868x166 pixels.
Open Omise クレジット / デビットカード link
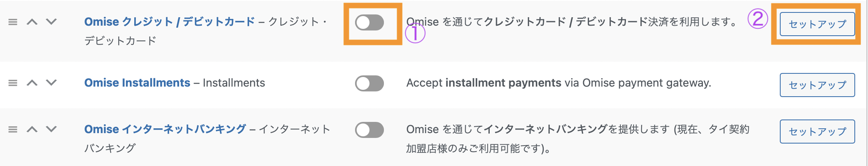tap(169, 22)
